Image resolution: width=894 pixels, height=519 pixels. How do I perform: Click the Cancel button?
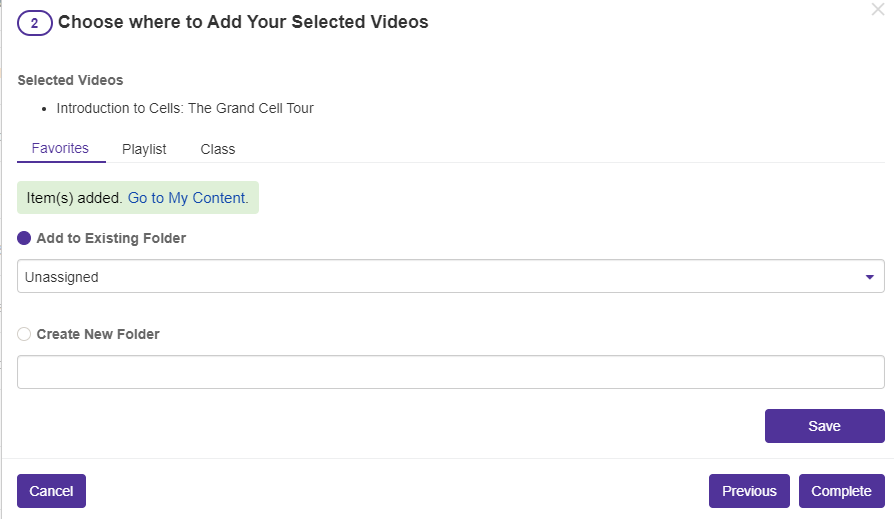51,491
